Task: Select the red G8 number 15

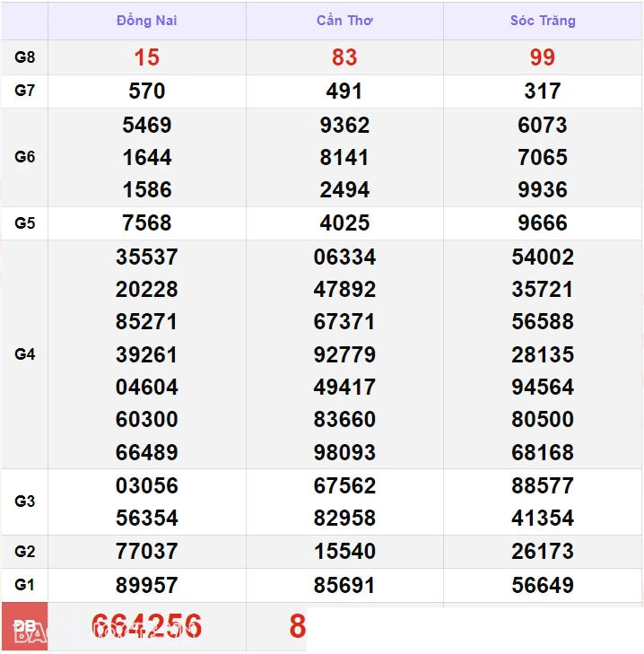Action: coord(146,57)
